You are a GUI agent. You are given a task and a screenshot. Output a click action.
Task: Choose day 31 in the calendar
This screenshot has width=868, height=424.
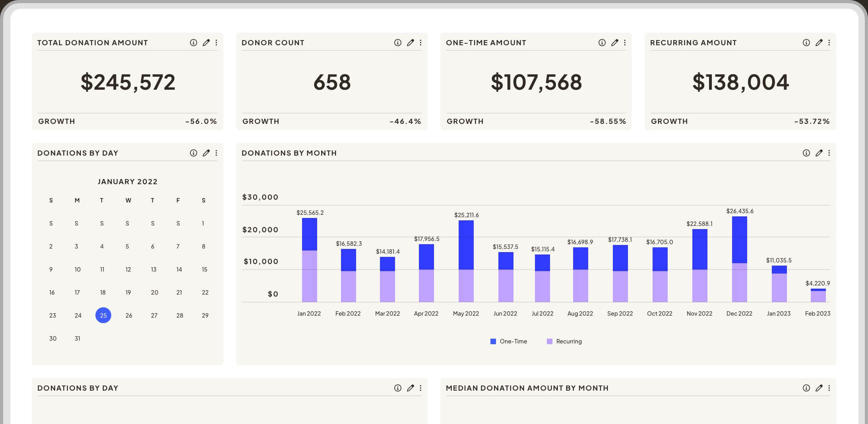(77, 339)
